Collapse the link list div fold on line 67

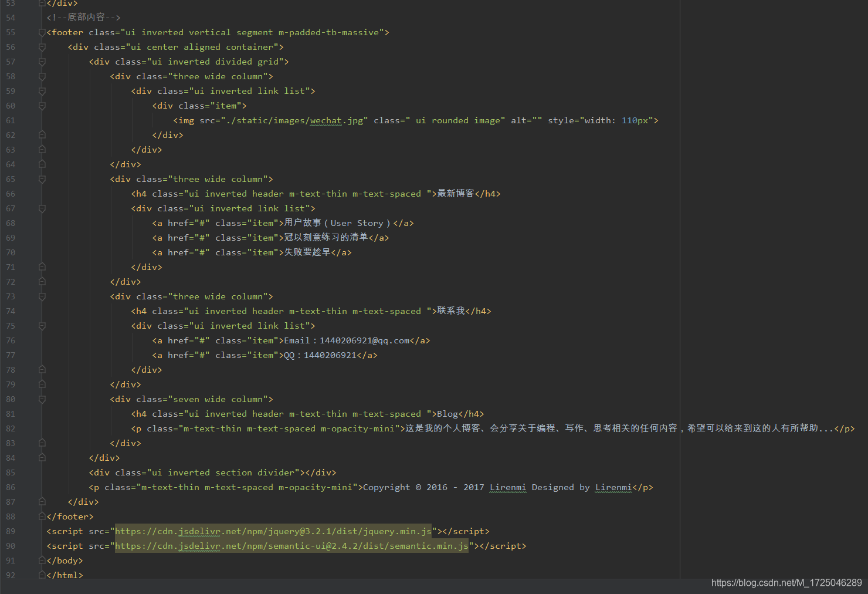(x=42, y=208)
